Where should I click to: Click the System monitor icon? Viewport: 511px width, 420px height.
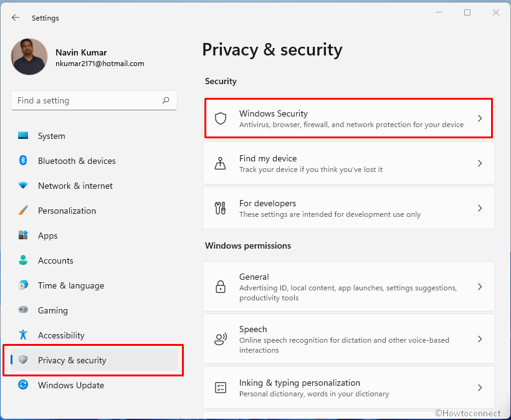pos(23,136)
